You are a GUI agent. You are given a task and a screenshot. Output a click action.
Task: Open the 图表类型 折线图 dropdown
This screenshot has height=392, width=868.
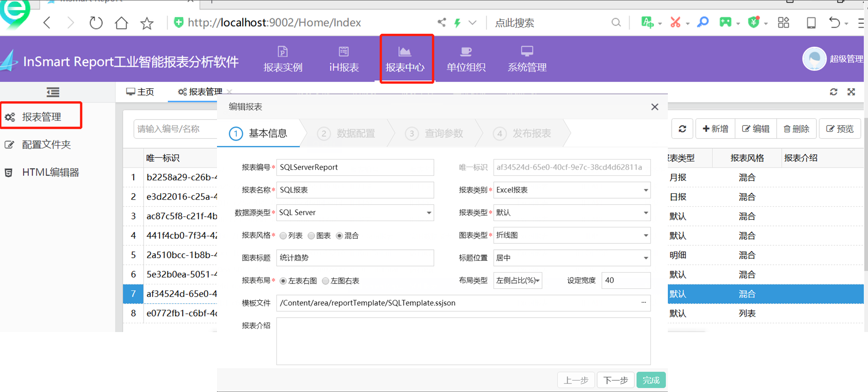pyautogui.click(x=572, y=235)
